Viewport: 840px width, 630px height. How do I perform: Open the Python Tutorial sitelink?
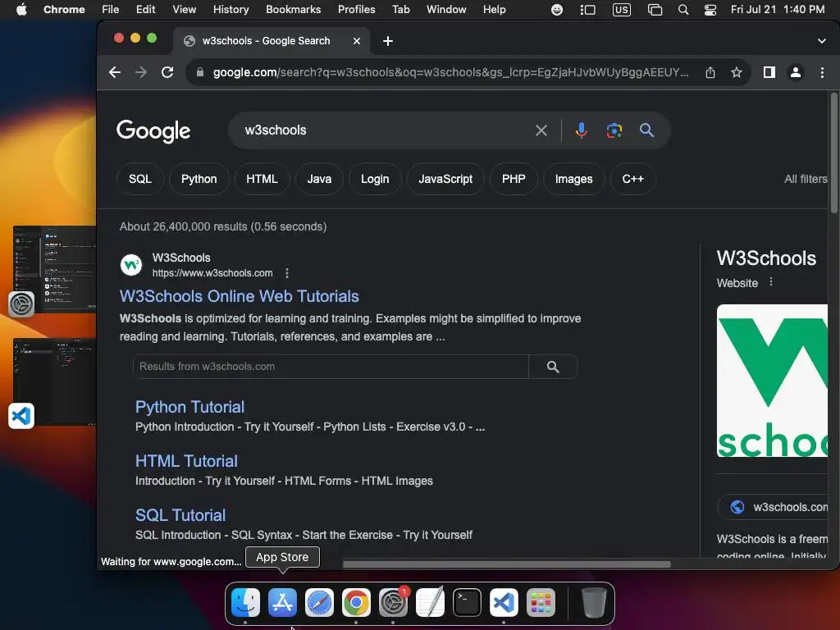[x=189, y=407]
